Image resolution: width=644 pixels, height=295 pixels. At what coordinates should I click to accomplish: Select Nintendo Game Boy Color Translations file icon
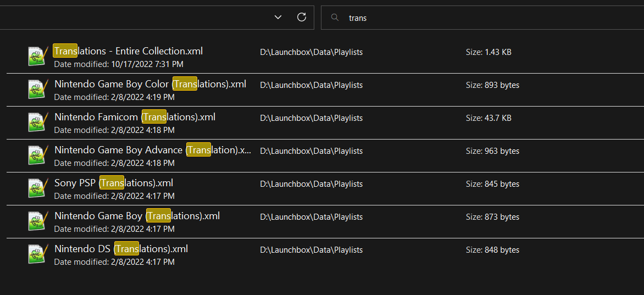pos(38,89)
